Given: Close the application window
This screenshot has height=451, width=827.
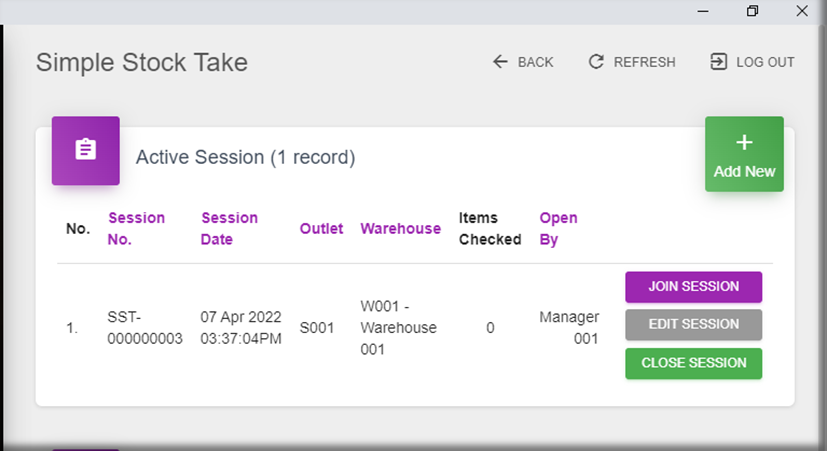Looking at the screenshot, I should point(801,11).
